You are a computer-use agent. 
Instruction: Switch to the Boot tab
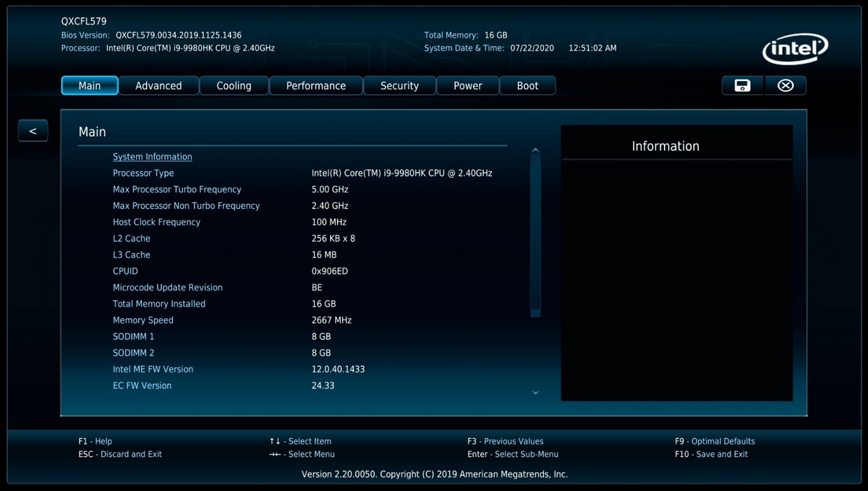527,85
